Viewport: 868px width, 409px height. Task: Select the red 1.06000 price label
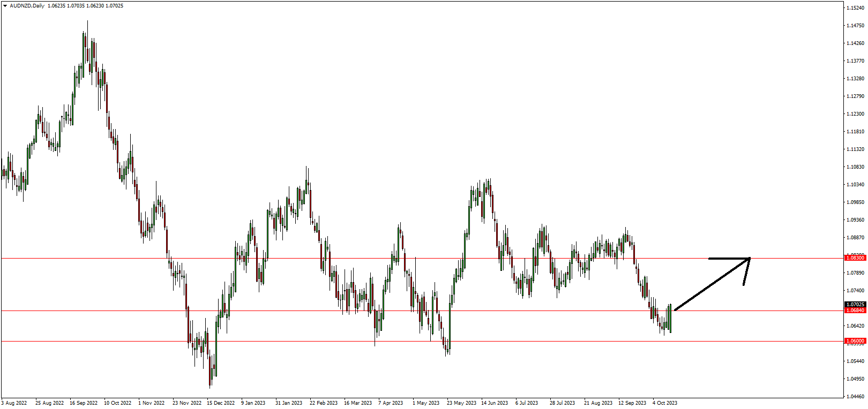[x=855, y=341]
